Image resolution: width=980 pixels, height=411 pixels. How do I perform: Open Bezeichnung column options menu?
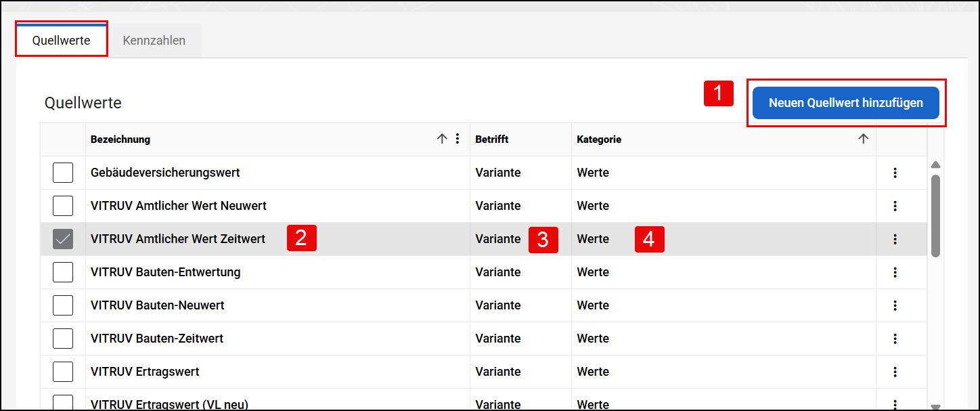(x=458, y=139)
